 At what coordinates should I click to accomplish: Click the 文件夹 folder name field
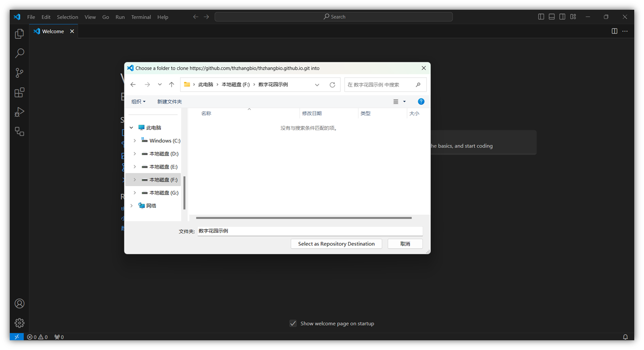pos(310,231)
